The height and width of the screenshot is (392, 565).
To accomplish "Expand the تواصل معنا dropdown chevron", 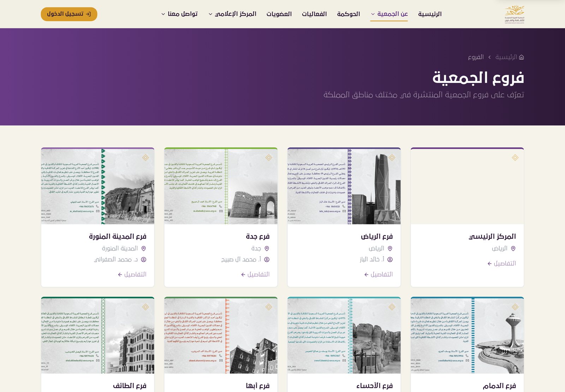I will [x=163, y=14].
